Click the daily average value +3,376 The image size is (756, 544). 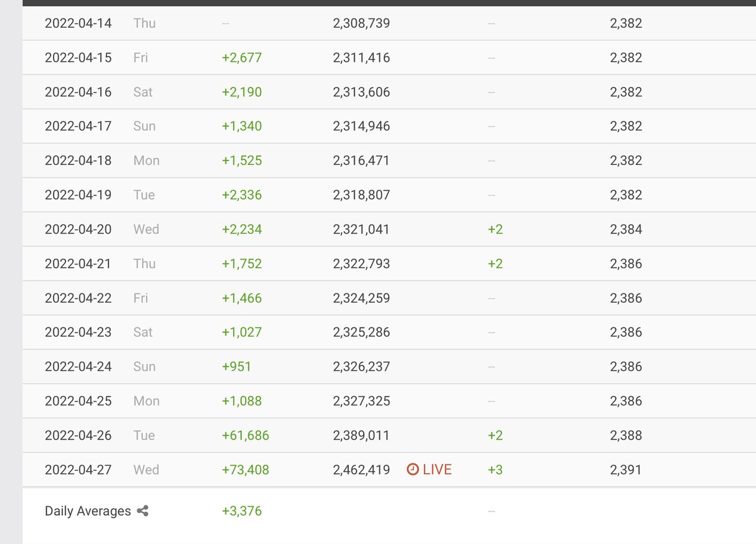point(242,511)
